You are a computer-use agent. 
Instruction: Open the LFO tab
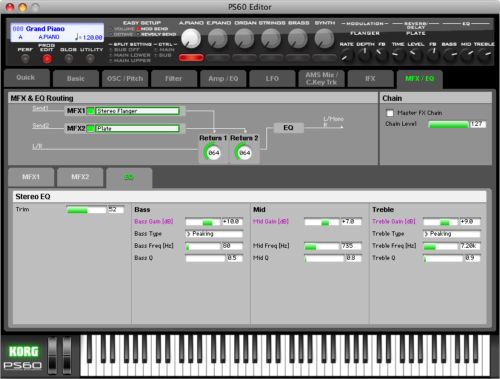point(272,79)
